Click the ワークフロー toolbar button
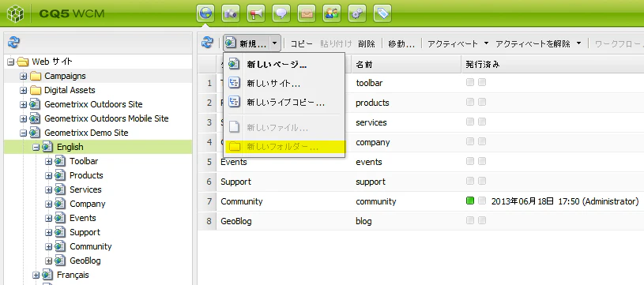Viewport: 644px width, 285px height. 619,43
